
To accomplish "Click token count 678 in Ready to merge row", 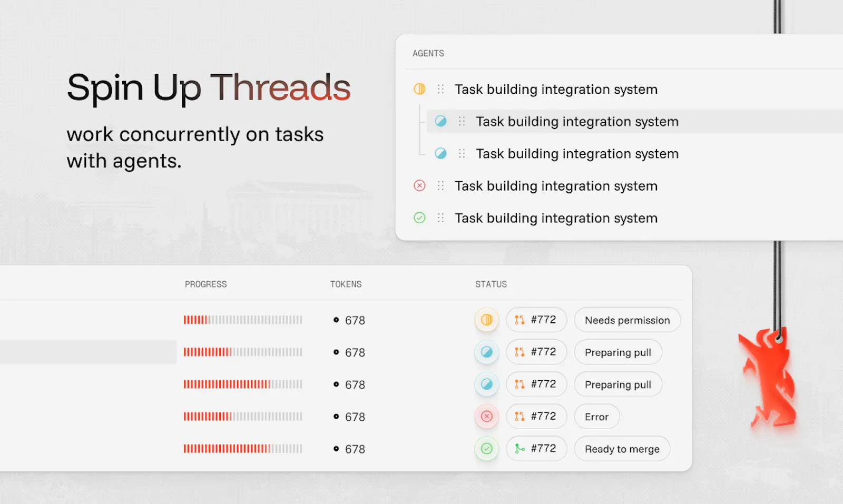I will (x=355, y=449).
